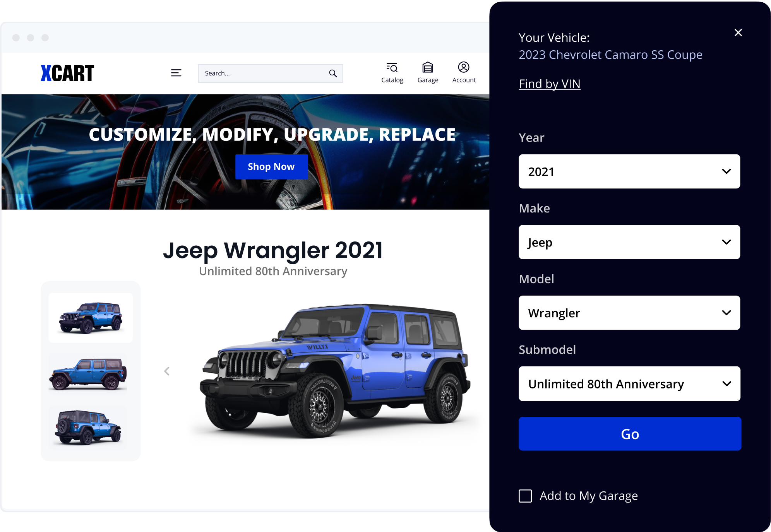Image resolution: width=771 pixels, height=532 pixels.
Task: Check the Add to My Garage box
Action: click(x=525, y=496)
